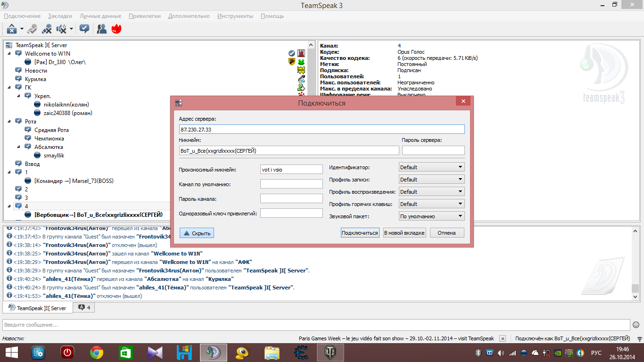
Task: Click the user icon next to Dr_3JI0
Action: 28,62
